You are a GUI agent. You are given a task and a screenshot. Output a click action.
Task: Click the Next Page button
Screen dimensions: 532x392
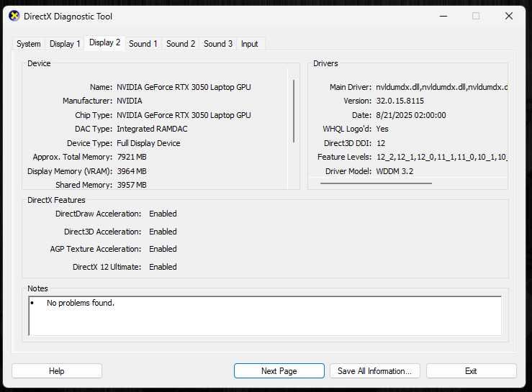coord(279,371)
